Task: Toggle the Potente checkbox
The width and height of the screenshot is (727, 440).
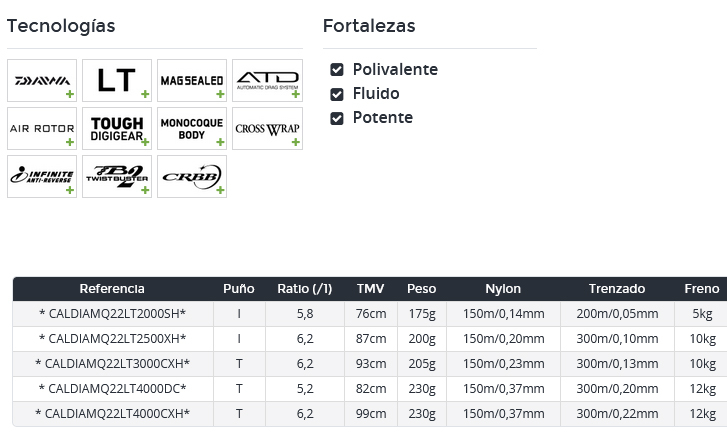Action: (337, 118)
